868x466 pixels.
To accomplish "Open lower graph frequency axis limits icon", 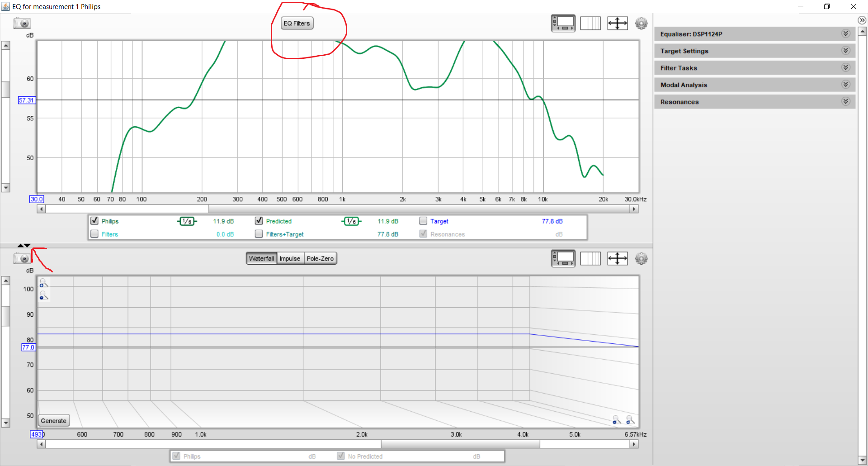I will tap(590, 258).
